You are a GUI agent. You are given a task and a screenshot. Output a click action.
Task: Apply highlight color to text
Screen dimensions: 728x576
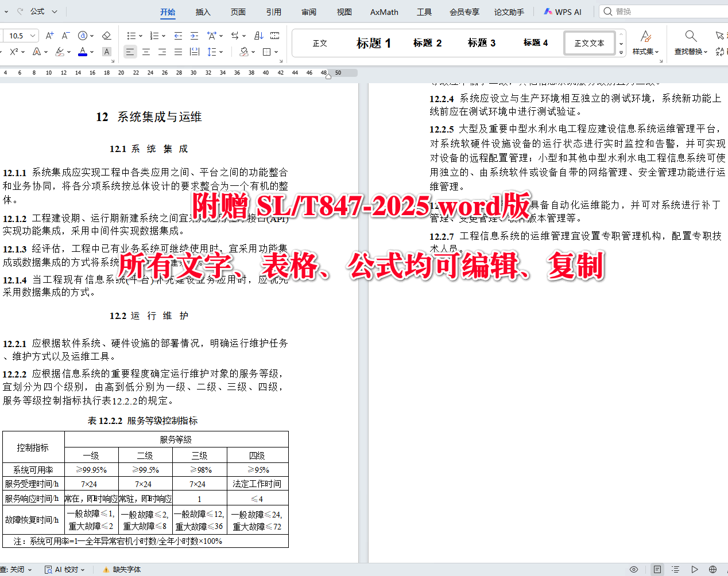pyautogui.click(x=59, y=52)
